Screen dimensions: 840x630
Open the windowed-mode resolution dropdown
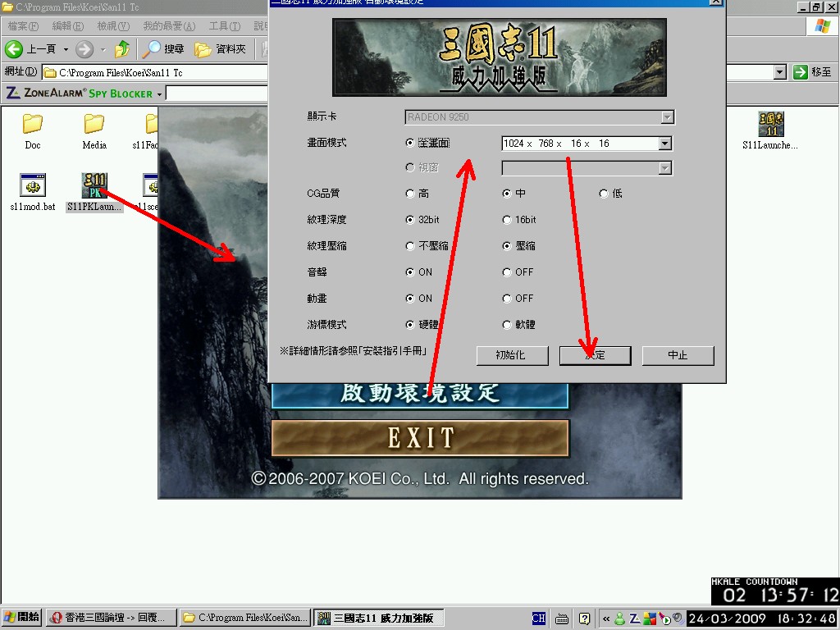coord(664,168)
